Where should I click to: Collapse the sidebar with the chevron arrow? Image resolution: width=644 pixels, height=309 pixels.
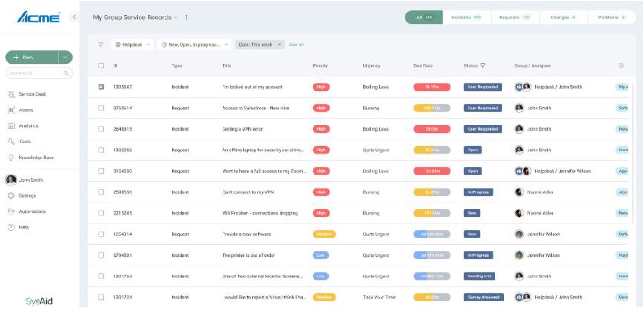click(x=74, y=17)
